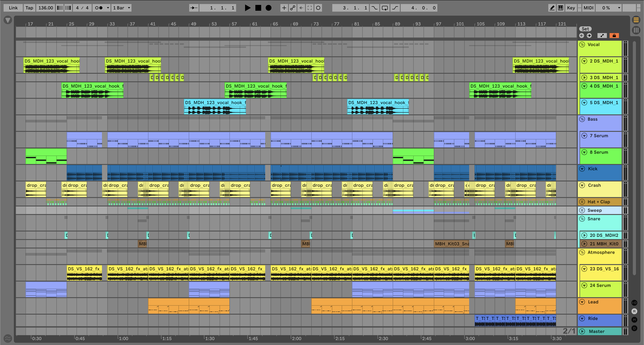Select the orange Lead clip at bar 41
The height and width of the screenshot is (345, 644).
click(x=168, y=302)
